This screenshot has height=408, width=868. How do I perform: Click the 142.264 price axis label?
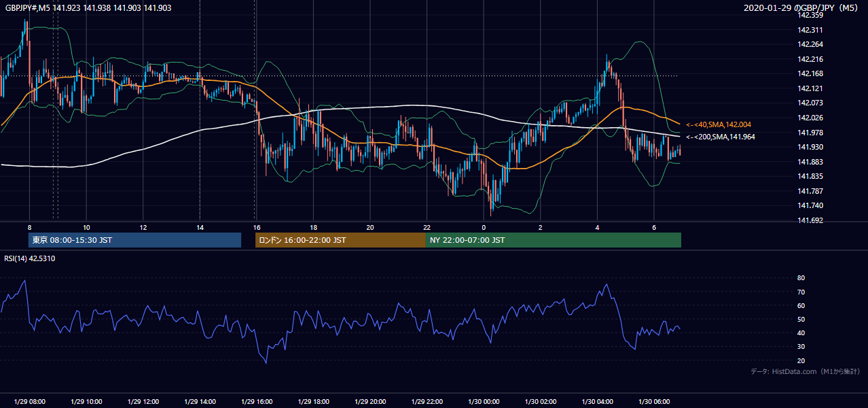[810, 44]
